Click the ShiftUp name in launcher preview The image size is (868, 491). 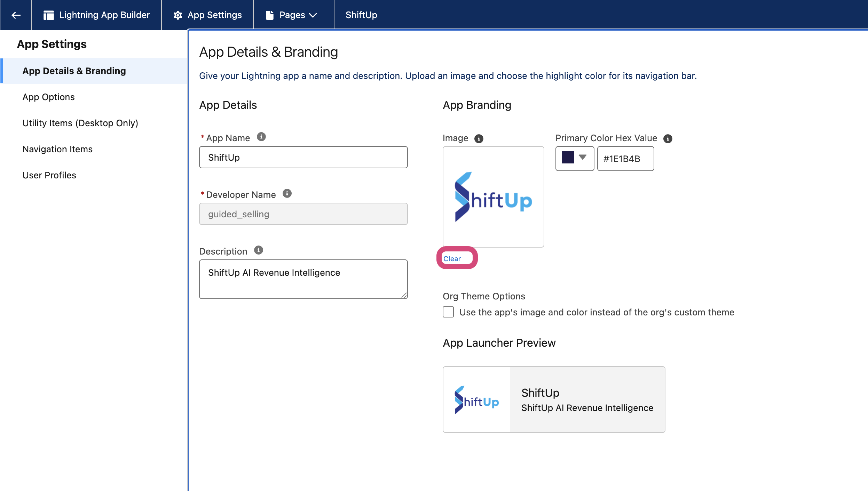[540, 393]
